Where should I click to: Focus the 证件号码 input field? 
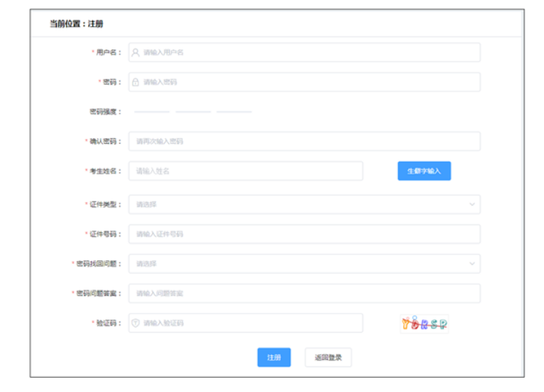[x=303, y=234]
